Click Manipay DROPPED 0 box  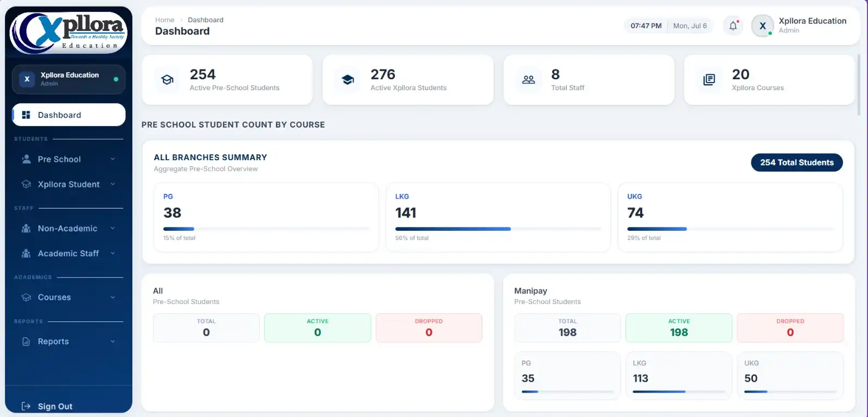[x=790, y=328]
